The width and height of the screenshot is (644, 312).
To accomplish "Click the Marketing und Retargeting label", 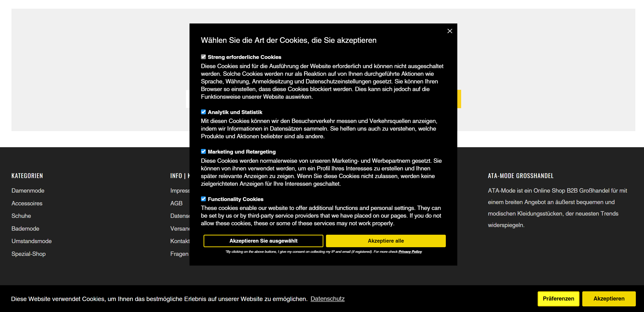I will 242,152.
